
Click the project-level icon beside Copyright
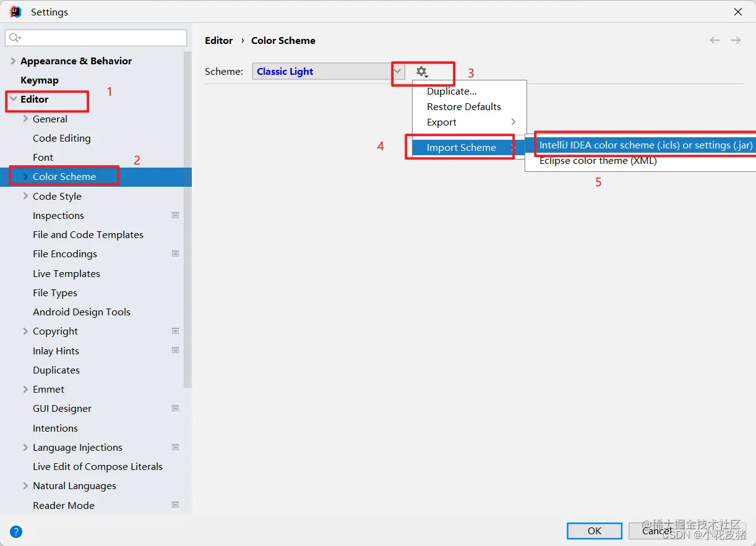pos(176,331)
